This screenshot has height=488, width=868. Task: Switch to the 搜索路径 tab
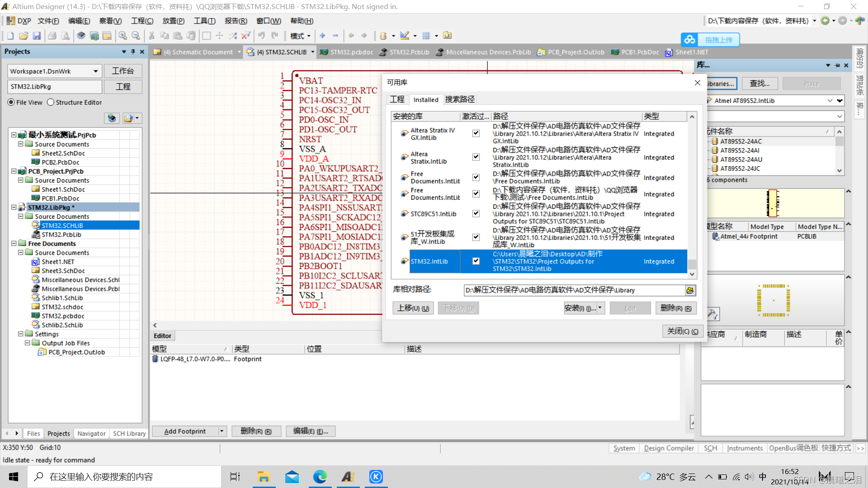point(460,99)
